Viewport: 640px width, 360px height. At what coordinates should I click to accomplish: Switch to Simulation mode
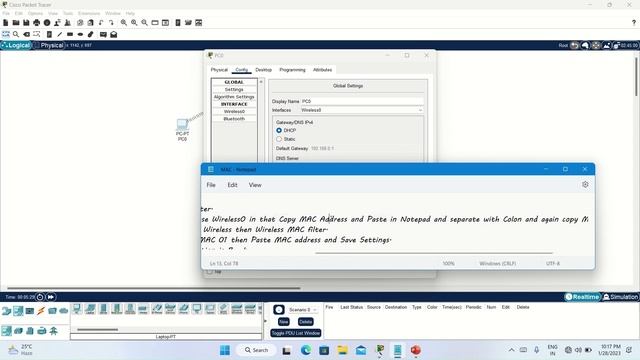[x=620, y=297]
